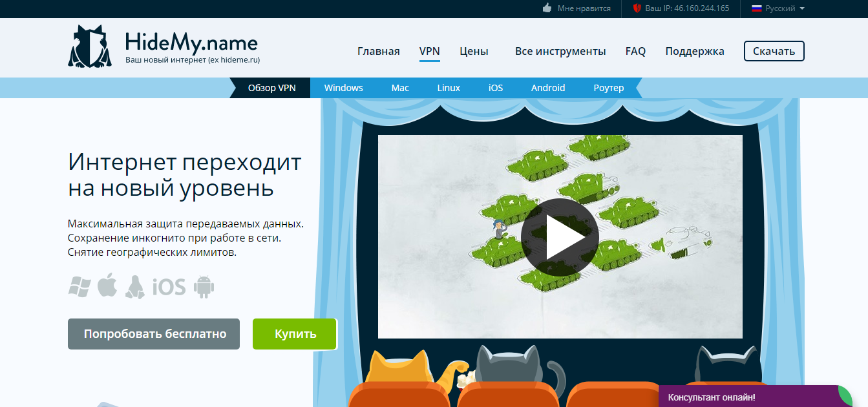Click the green Купить button
The width and height of the screenshot is (868, 407).
pyautogui.click(x=295, y=334)
